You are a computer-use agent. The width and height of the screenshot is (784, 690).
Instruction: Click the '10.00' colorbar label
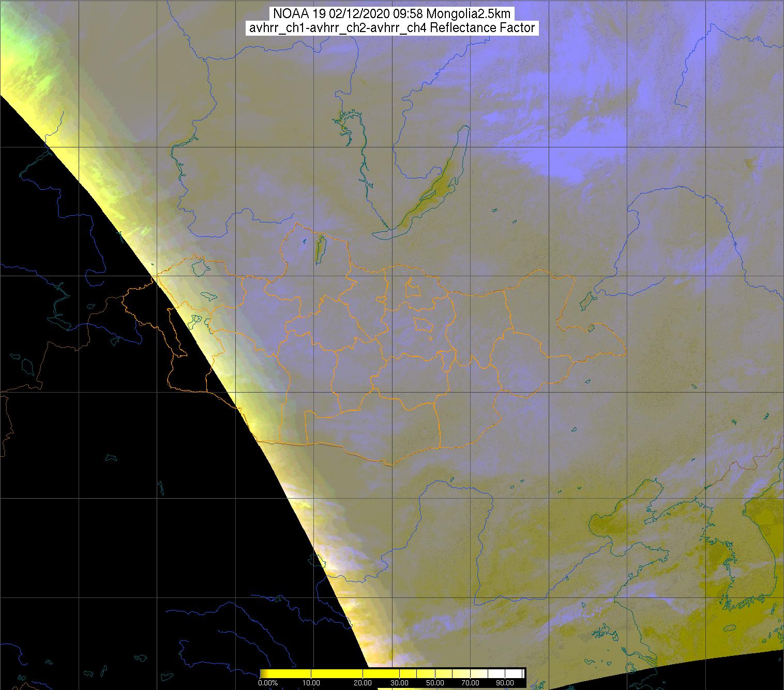(x=310, y=683)
